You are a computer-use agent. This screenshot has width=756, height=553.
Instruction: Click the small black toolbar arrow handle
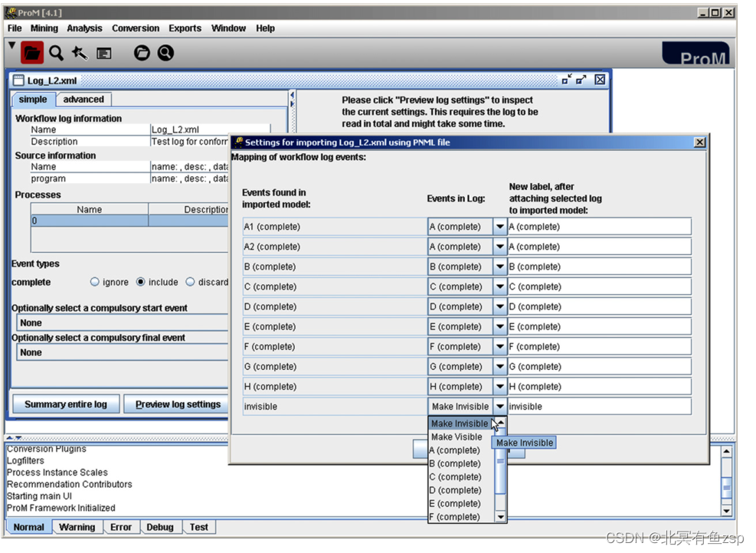(x=12, y=45)
